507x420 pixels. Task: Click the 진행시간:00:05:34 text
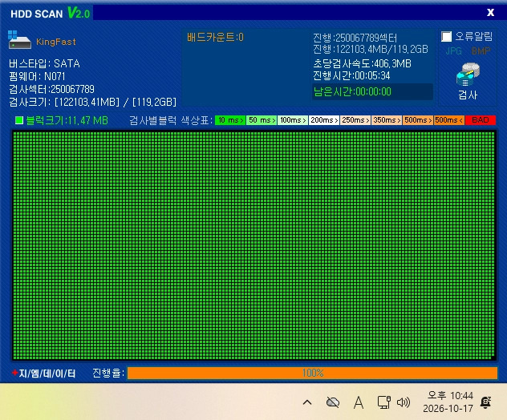click(x=351, y=76)
